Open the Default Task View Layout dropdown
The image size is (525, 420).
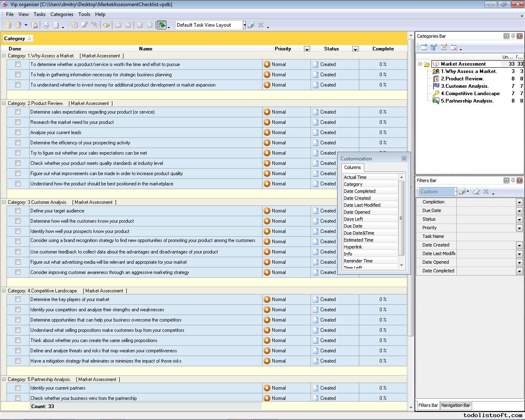click(x=244, y=25)
